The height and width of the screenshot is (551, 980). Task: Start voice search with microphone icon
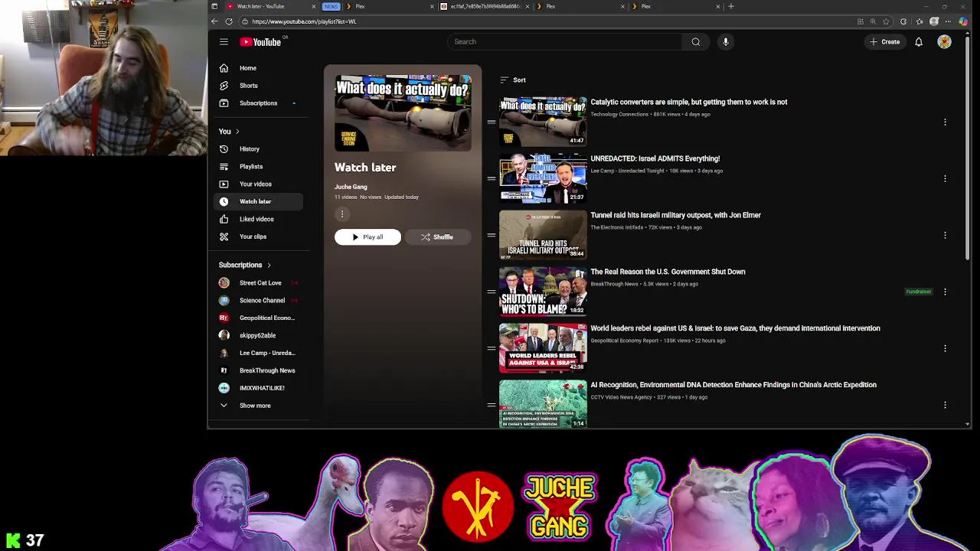[x=726, y=42]
